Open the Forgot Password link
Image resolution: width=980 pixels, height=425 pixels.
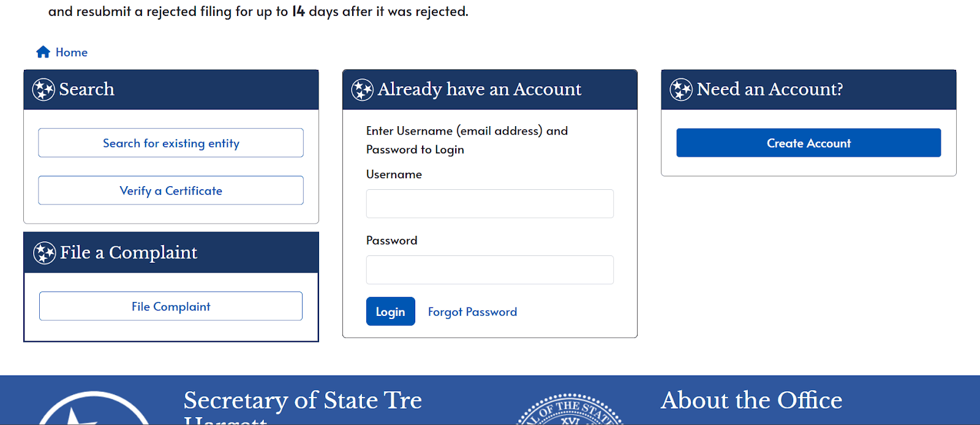(472, 312)
